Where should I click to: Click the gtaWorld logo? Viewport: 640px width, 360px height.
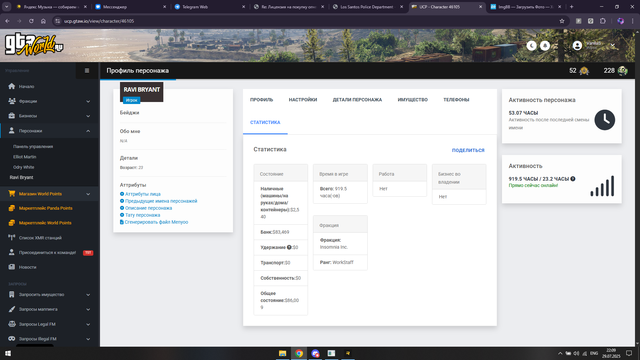pos(34,45)
